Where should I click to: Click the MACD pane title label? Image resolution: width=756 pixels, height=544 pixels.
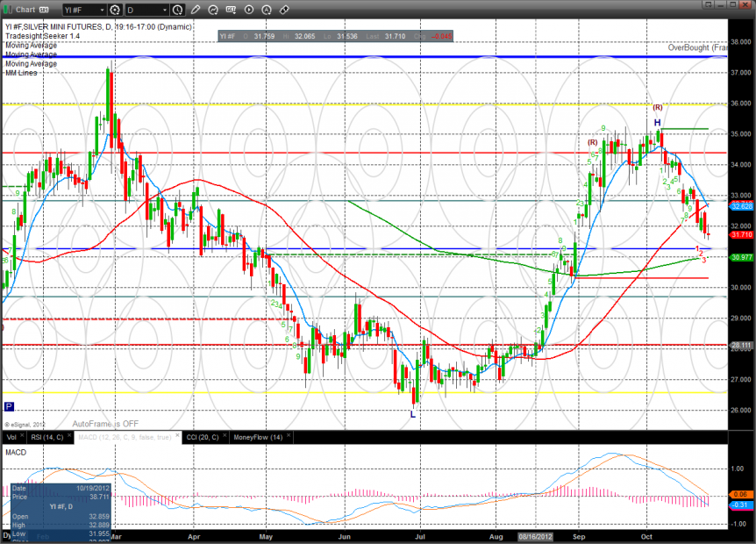tap(16, 453)
